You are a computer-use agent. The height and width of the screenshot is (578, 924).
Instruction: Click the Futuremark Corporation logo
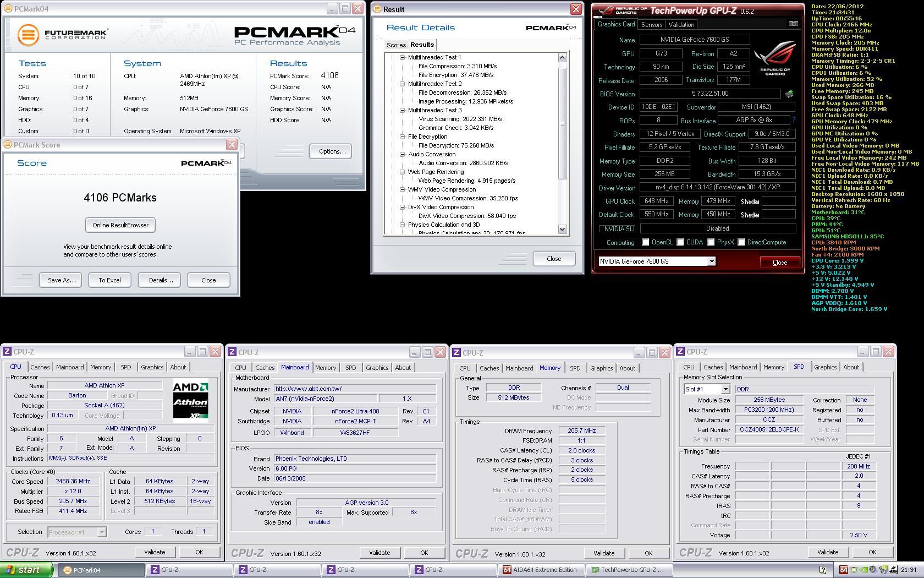pos(62,35)
